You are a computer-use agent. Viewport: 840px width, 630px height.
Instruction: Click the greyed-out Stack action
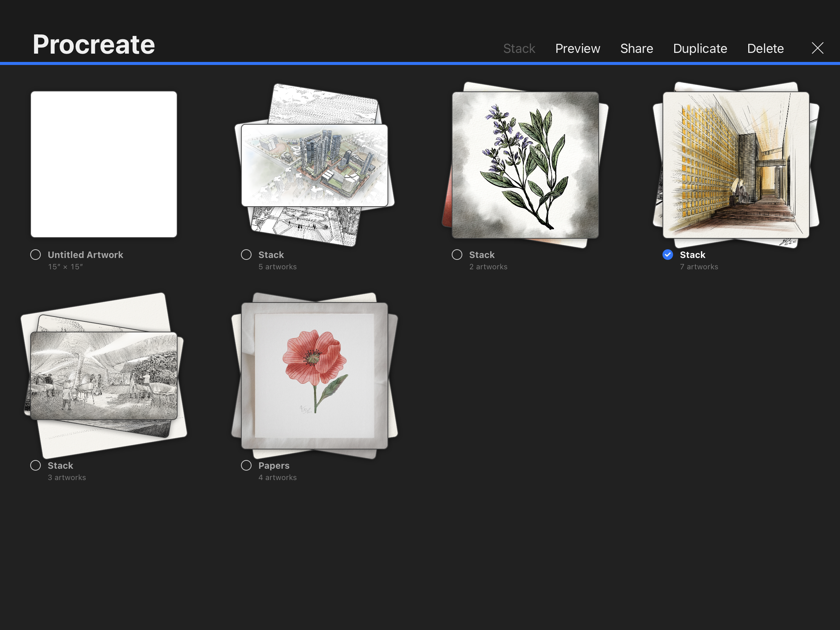coord(519,49)
